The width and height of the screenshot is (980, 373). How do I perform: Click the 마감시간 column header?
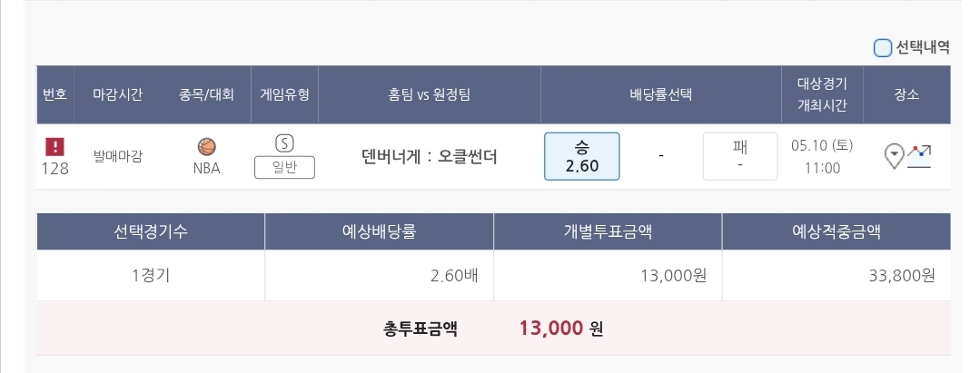118,94
